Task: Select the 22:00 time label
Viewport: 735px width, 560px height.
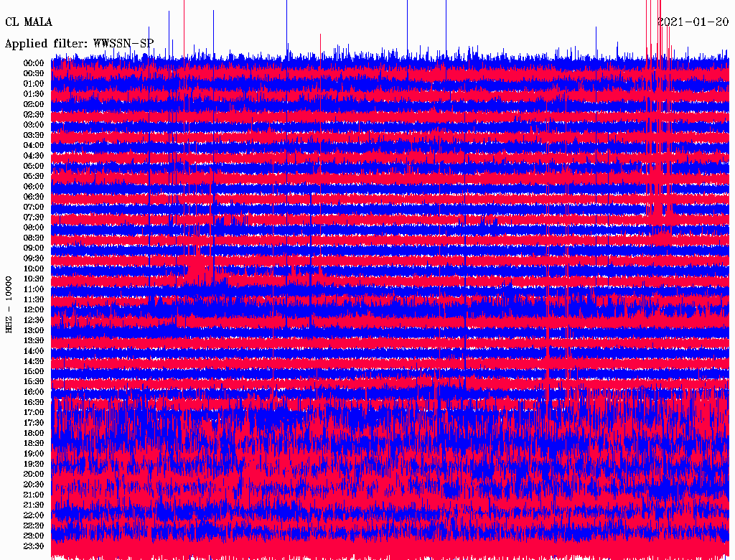Action: 34,515
